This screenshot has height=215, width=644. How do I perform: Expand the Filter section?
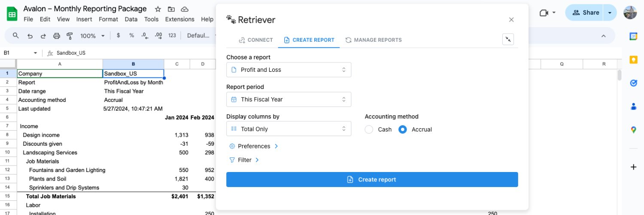[244, 160]
